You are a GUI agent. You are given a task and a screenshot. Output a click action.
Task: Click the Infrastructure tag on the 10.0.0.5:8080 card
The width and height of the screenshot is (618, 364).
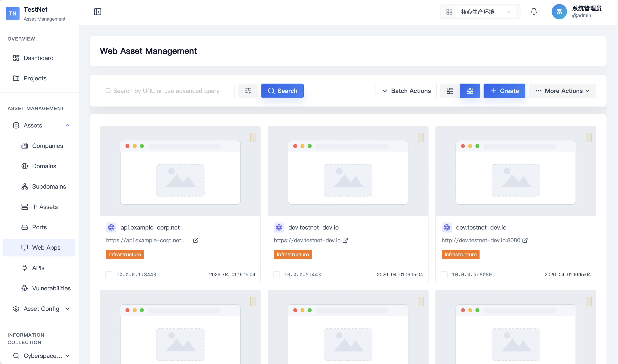tap(460, 254)
